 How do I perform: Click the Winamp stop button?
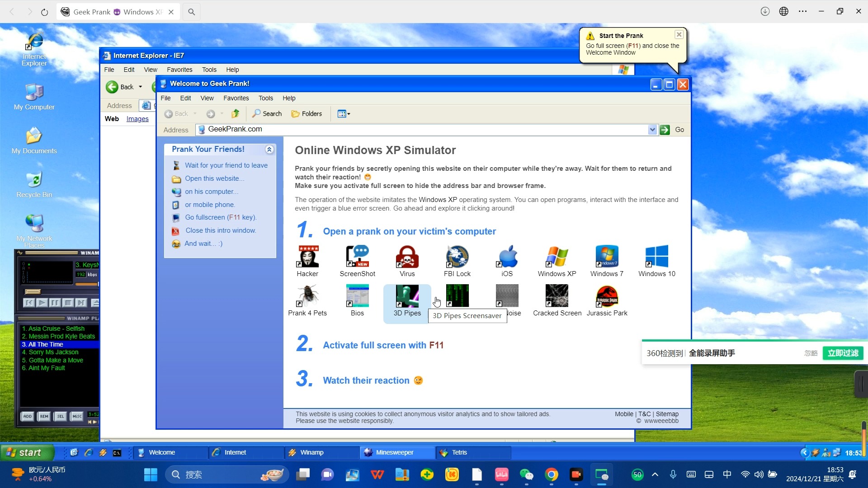click(68, 303)
